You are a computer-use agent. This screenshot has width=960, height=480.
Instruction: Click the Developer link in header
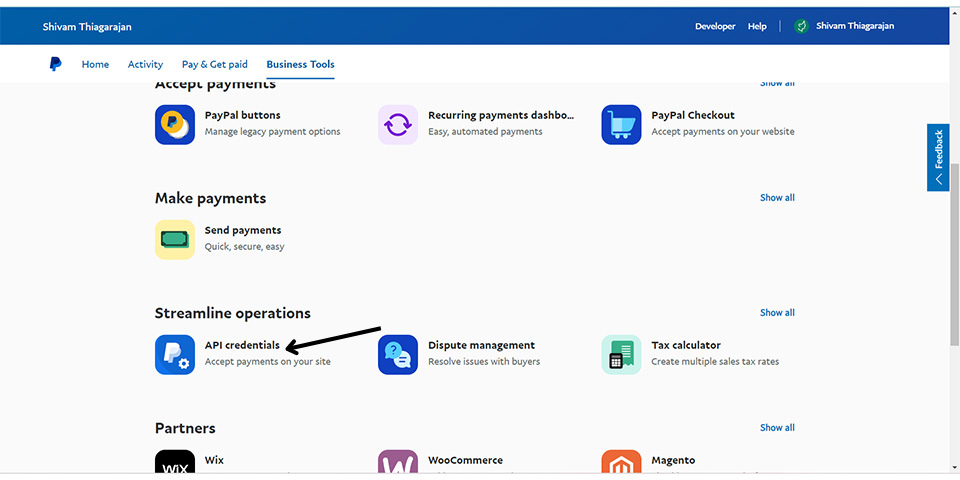(x=715, y=26)
